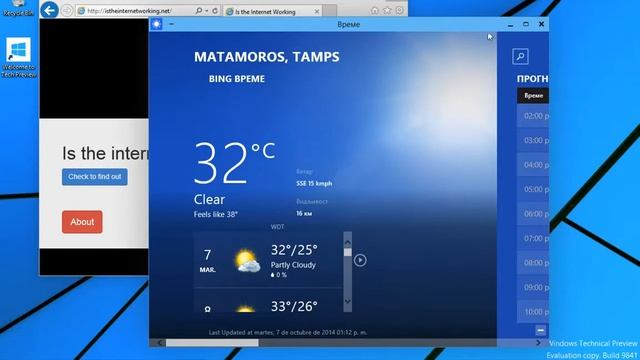Select the 07:00 hourly forecast row

click(x=533, y=238)
